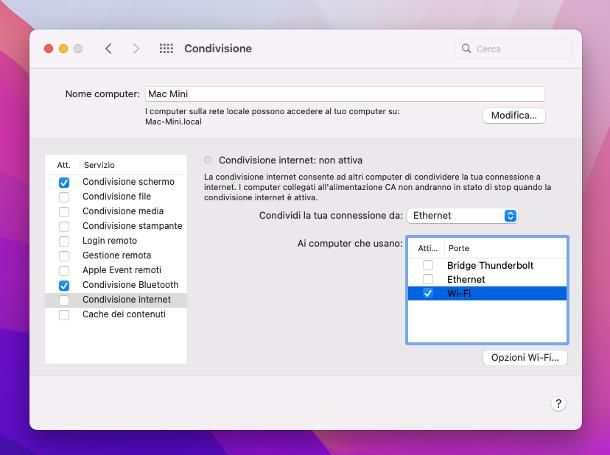Select 'Bridge Thunderbolt' port row
Screen dimensions: 610x455
(x=487, y=266)
